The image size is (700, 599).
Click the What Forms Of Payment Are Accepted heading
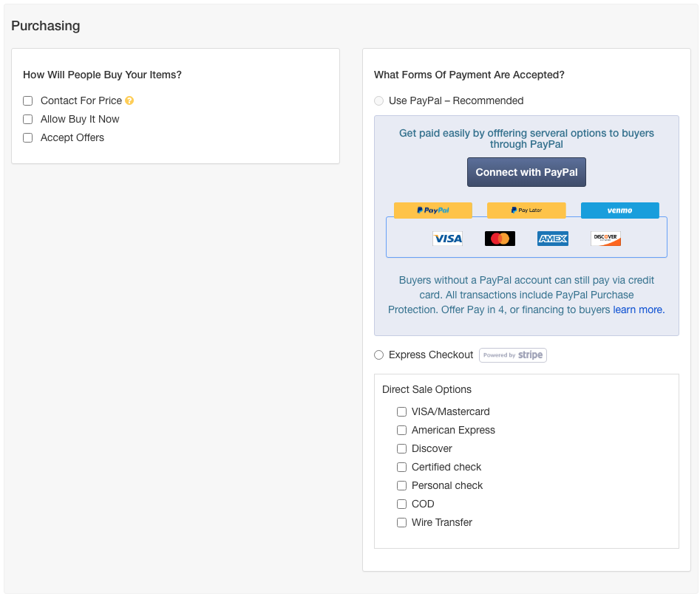coord(469,75)
